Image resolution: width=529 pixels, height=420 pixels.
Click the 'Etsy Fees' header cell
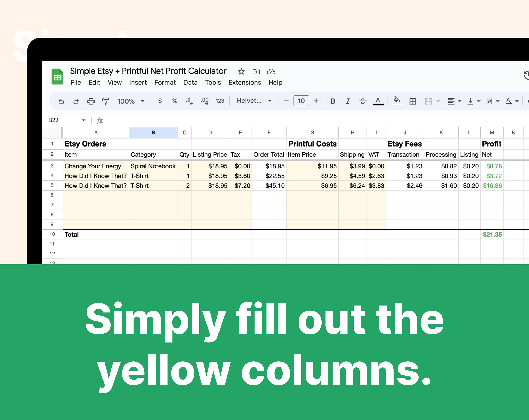tap(405, 144)
